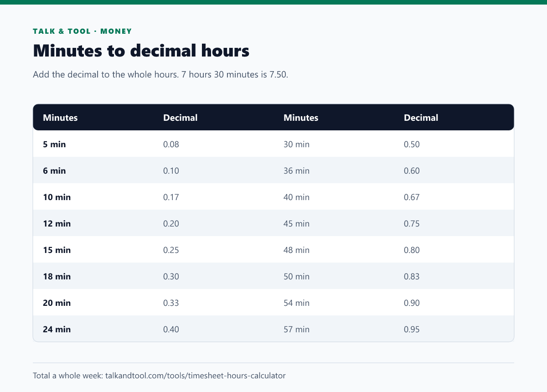Select the '54 min' cell

point(297,303)
